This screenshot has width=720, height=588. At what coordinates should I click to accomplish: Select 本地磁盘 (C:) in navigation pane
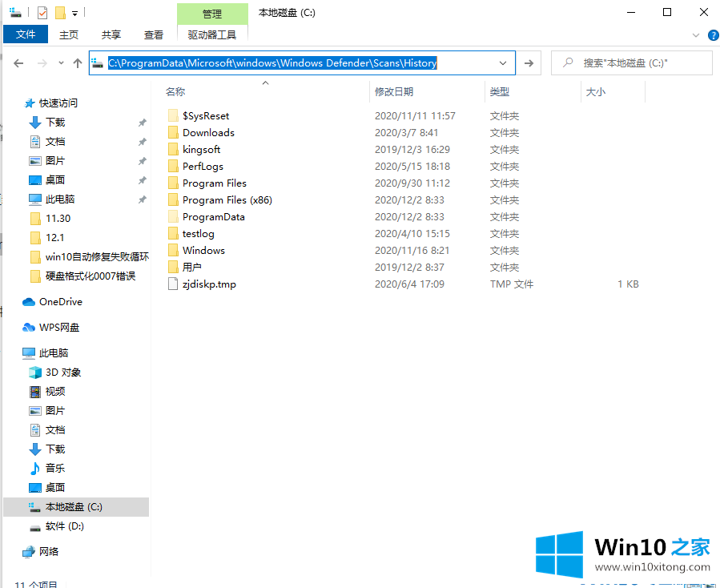[x=76, y=507]
